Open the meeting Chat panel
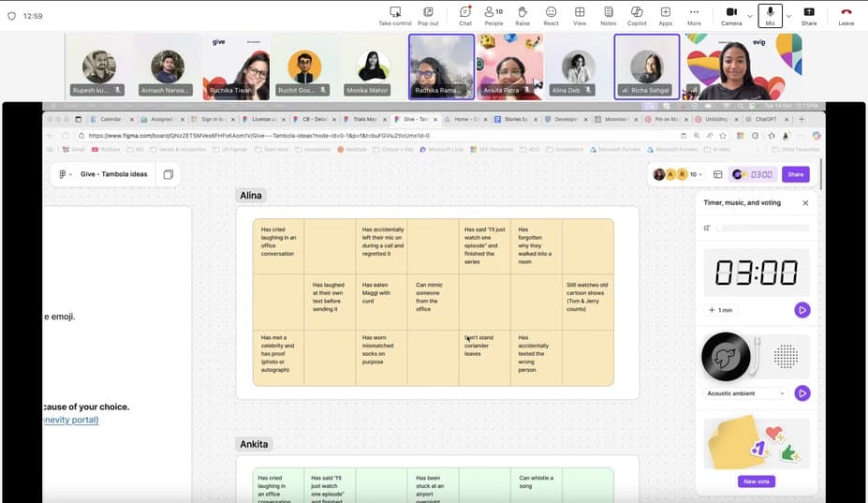Image resolution: width=868 pixels, height=503 pixels. (x=465, y=16)
